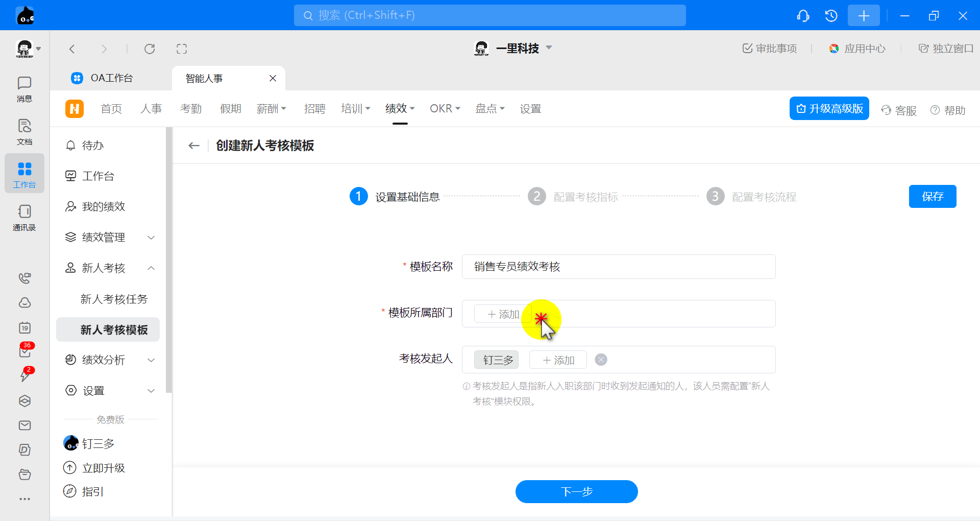Open the 薪酬 dropdown menu
The height and width of the screenshot is (521, 980).
pyautogui.click(x=271, y=109)
